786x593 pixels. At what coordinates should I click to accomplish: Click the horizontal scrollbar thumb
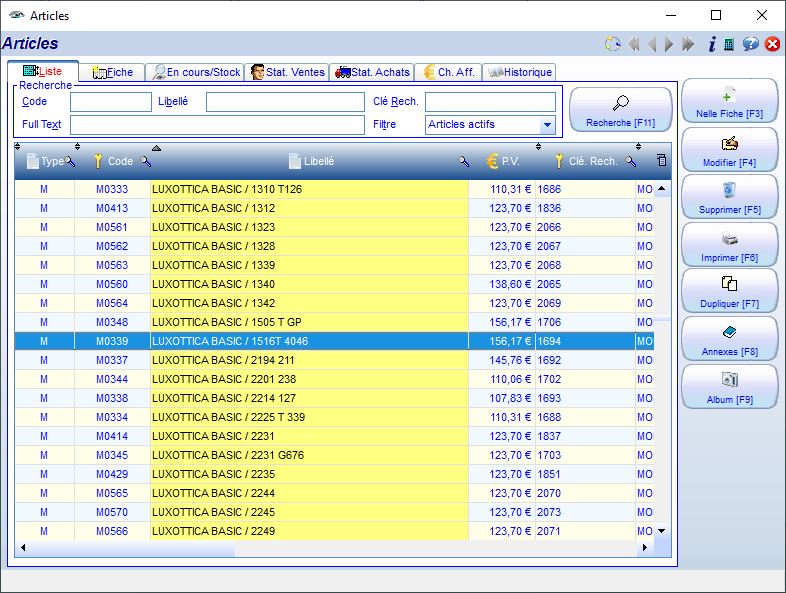pyautogui.click(x=132, y=548)
